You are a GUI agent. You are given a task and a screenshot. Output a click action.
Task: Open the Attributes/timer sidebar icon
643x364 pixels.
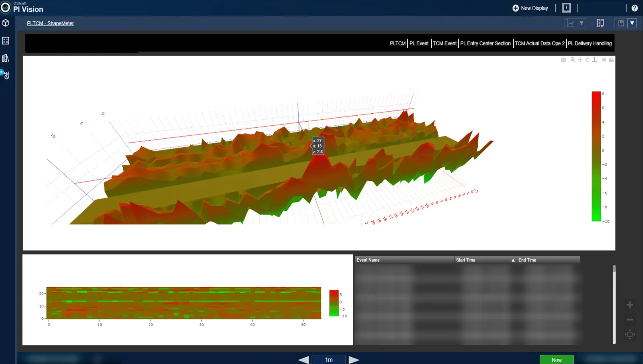click(x=6, y=75)
